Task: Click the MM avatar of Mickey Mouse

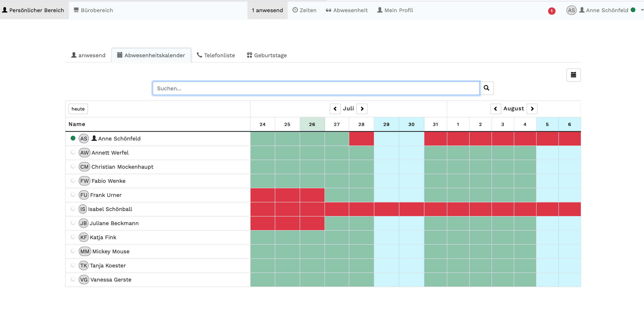Action: (85, 252)
